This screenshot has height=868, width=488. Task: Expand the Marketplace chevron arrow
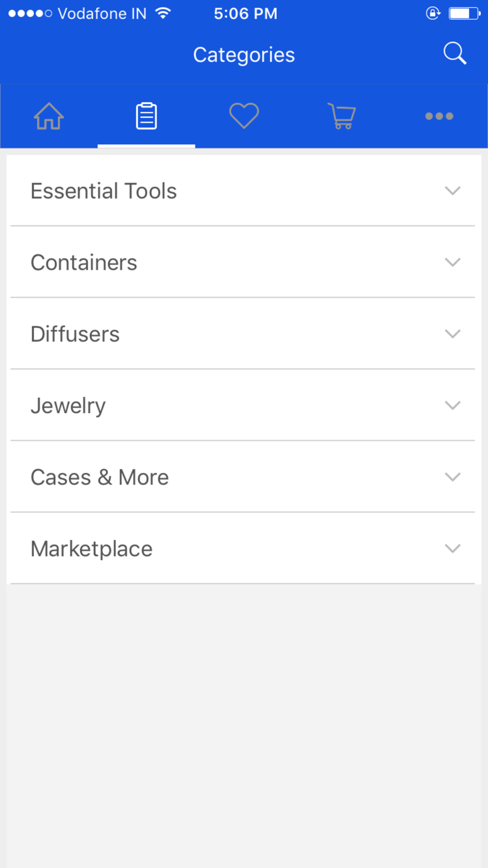[453, 549]
